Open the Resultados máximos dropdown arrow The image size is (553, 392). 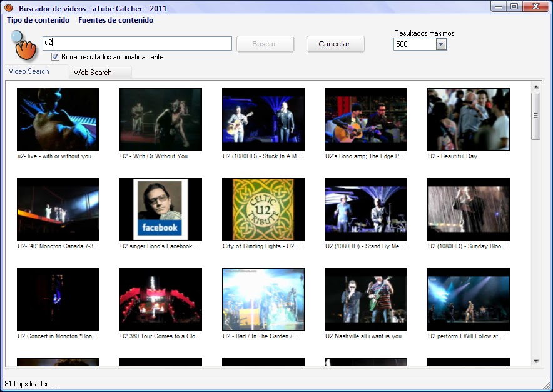pyautogui.click(x=441, y=44)
